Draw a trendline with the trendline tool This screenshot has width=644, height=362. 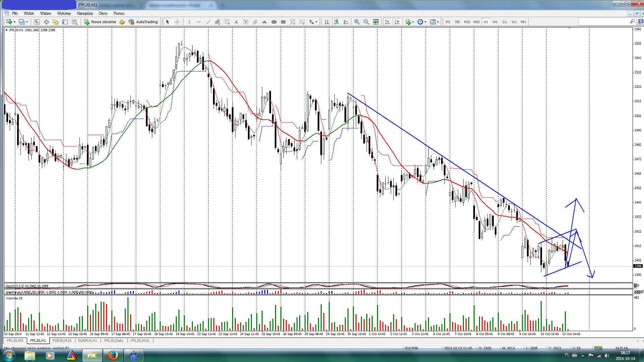point(208,22)
